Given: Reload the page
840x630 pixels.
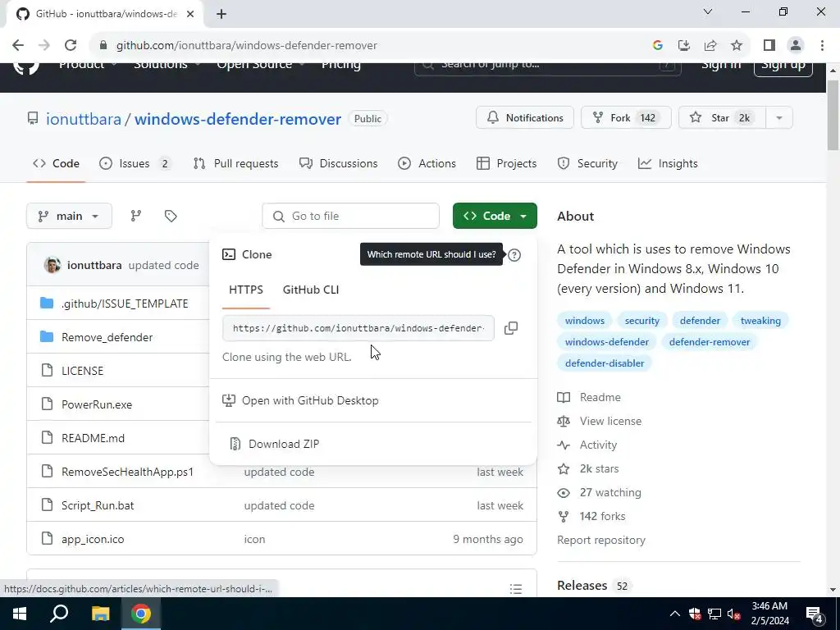Looking at the screenshot, I should (x=71, y=46).
